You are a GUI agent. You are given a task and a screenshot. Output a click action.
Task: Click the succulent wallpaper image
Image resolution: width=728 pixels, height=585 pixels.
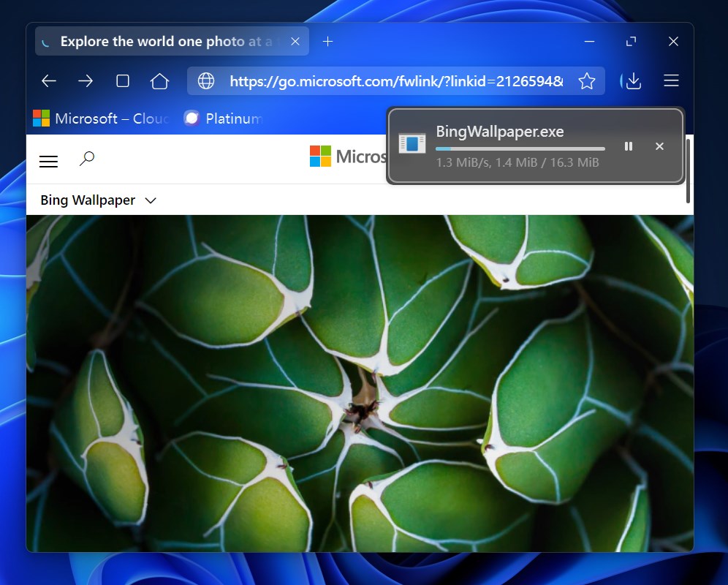tap(360, 383)
